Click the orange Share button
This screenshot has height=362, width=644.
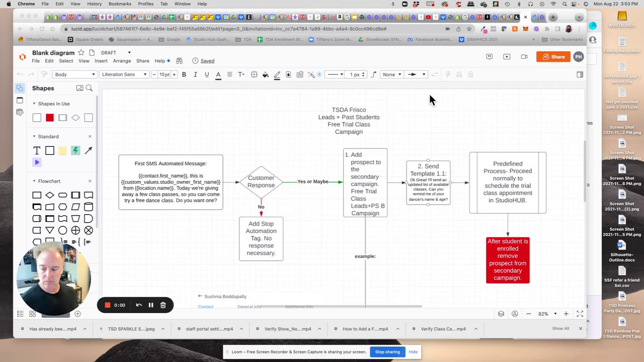click(x=553, y=57)
